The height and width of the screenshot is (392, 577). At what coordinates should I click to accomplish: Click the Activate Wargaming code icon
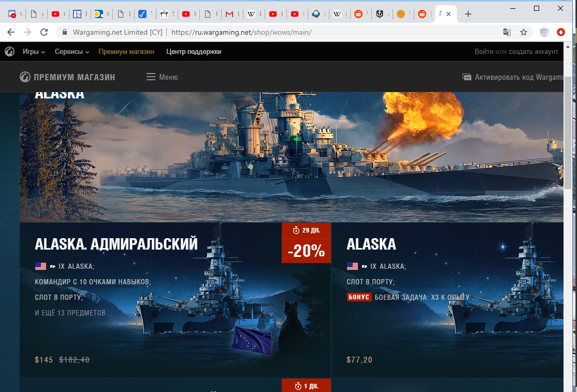(x=466, y=77)
